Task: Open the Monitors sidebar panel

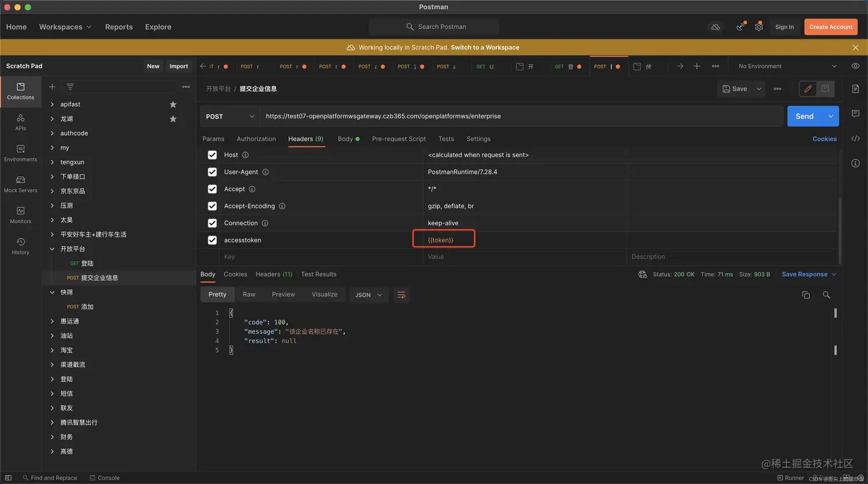Action: (21, 215)
